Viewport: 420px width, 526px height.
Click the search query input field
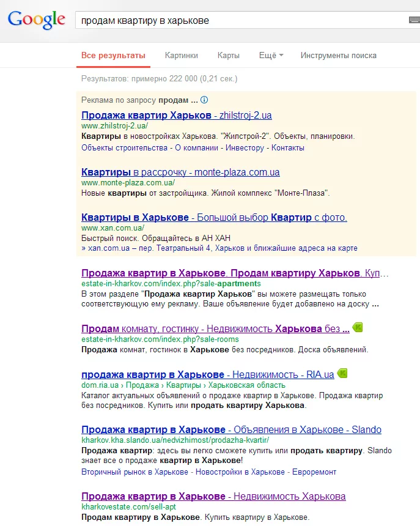pyautogui.click(x=241, y=20)
